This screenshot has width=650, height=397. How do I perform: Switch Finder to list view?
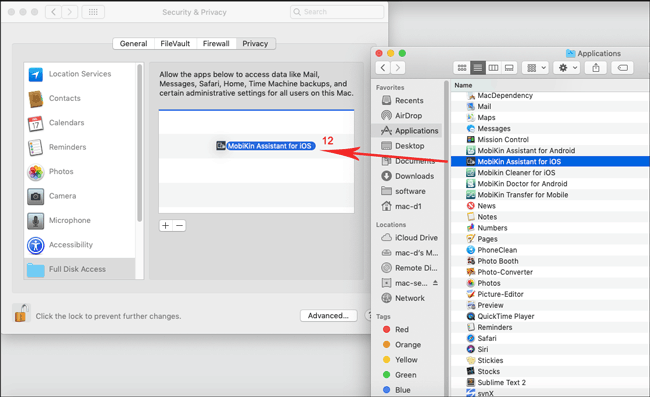(x=478, y=68)
